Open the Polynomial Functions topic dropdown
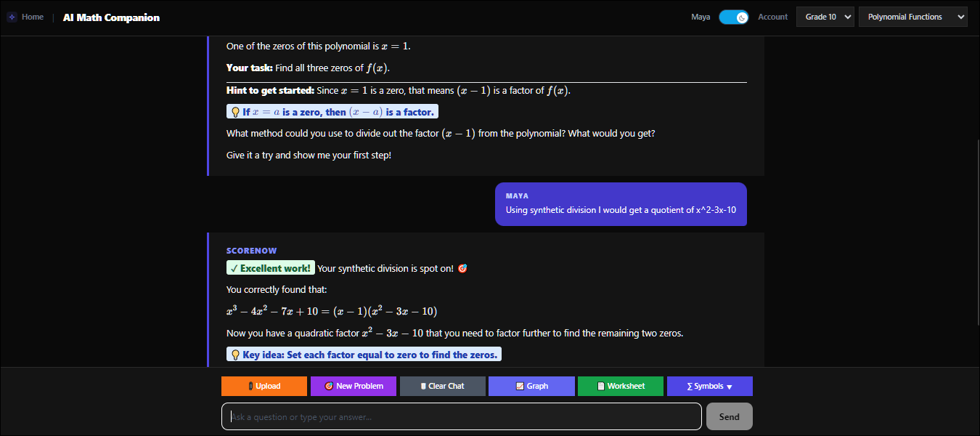The width and height of the screenshot is (980, 436). click(x=913, y=17)
